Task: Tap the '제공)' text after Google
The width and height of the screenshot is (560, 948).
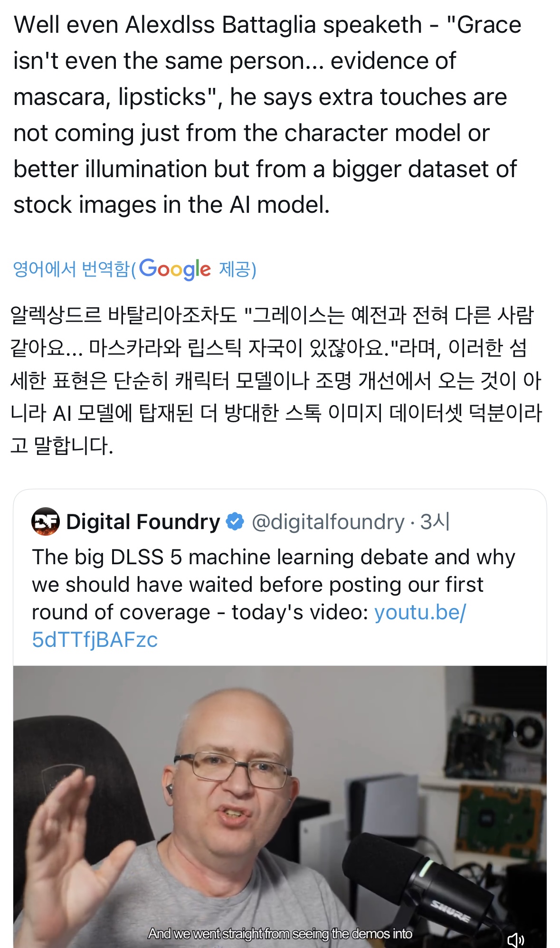Action: [x=237, y=269]
